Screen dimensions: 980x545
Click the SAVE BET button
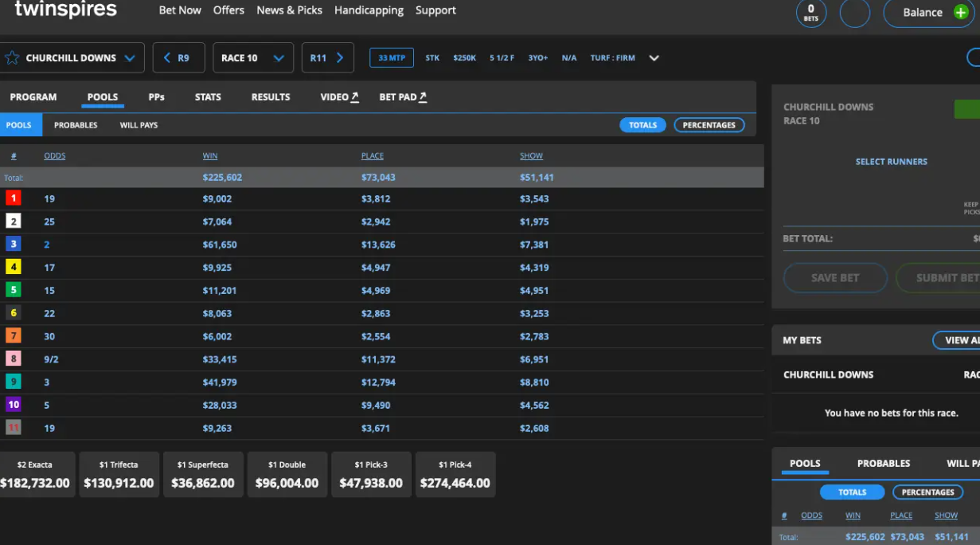click(835, 278)
